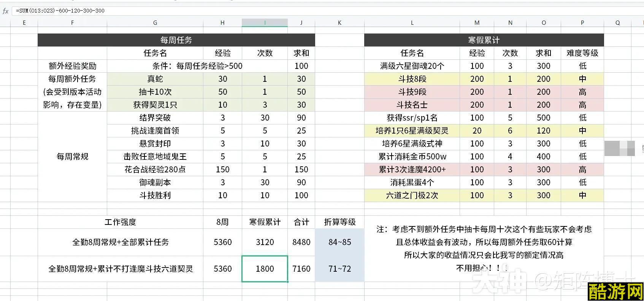Select the 7160 total cell

click(301, 269)
